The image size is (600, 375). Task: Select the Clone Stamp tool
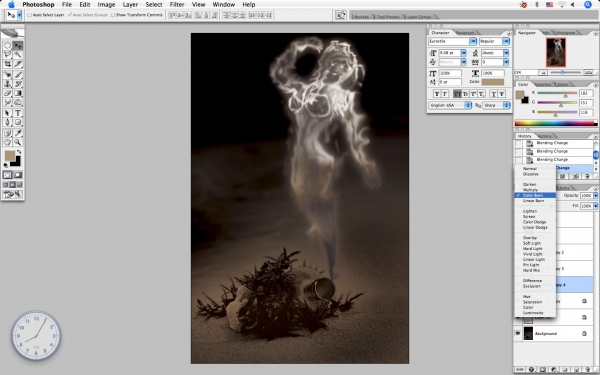coord(7,84)
